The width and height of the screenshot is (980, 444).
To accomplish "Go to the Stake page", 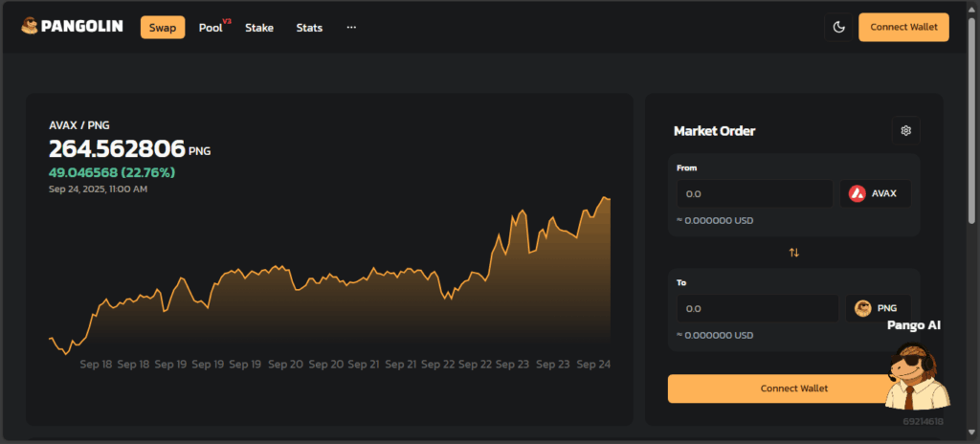I will [259, 28].
